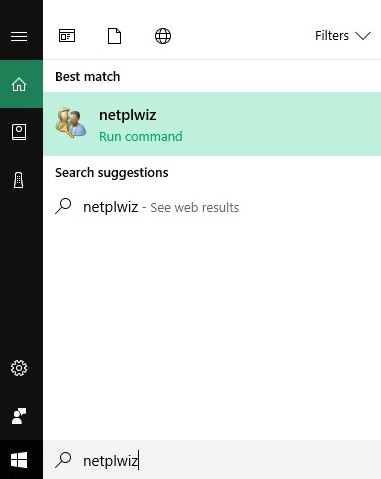Click inside the netplwiz search box
This screenshot has width=381, height=479.
tap(212, 460)
